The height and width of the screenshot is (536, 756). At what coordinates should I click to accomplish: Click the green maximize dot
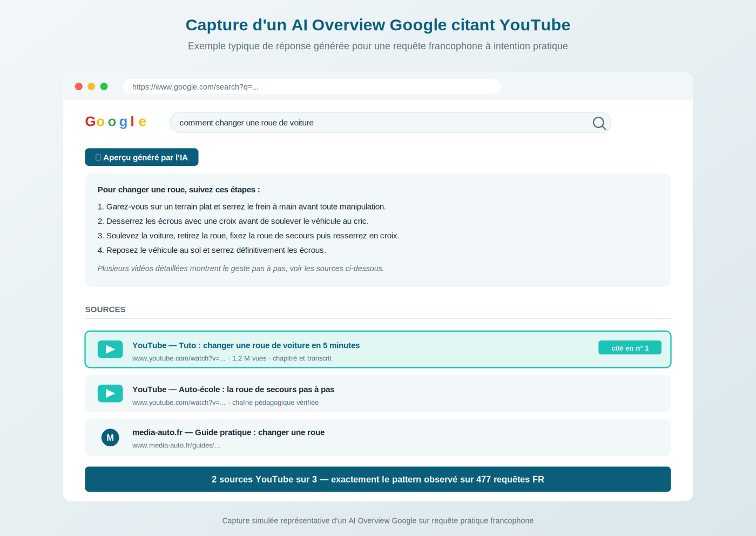click(x=104, y=86)
